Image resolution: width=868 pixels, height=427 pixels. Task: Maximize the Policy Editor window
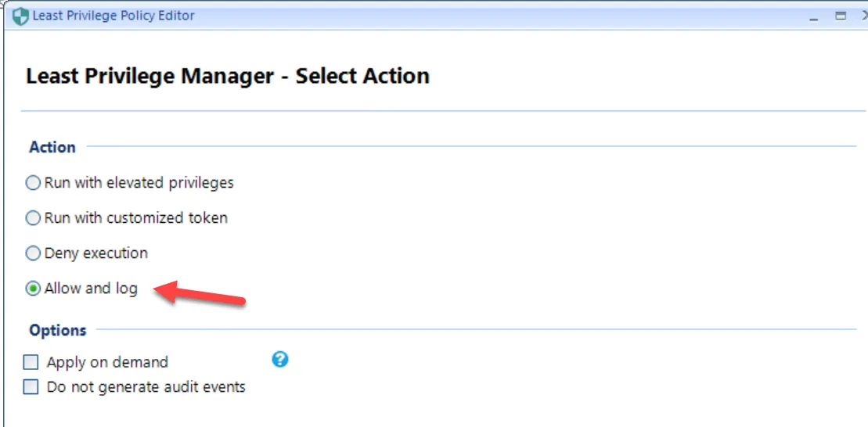[x=841, y=16]
